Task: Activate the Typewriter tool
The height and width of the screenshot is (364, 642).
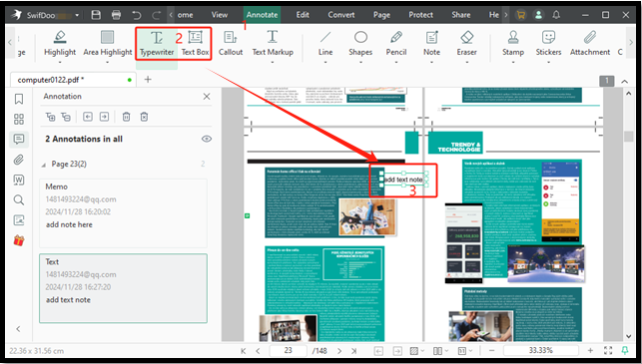Action: (x=157, y=43)
